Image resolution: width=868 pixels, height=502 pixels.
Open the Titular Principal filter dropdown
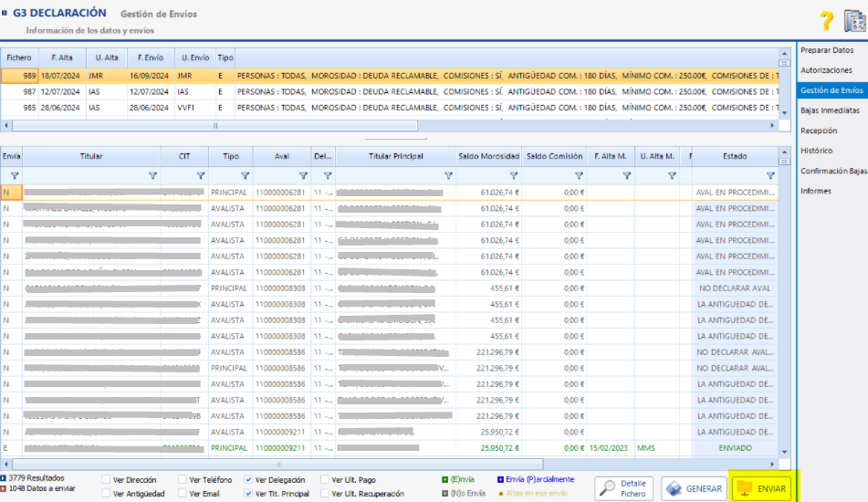tap(447, 175)
